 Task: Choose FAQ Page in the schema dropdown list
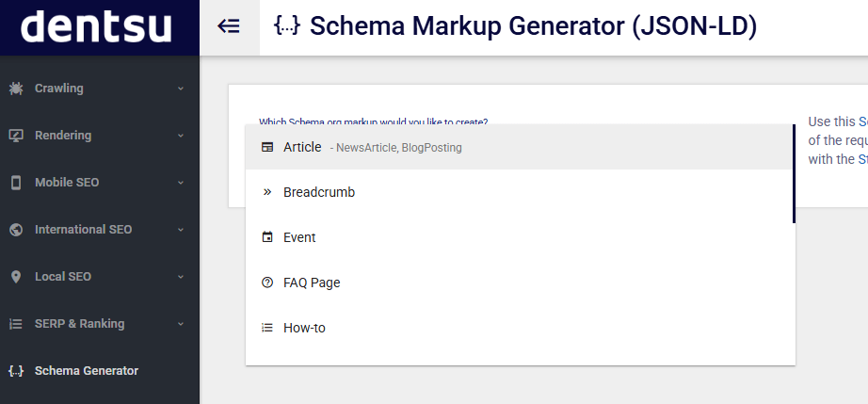(x=520, y=283)
